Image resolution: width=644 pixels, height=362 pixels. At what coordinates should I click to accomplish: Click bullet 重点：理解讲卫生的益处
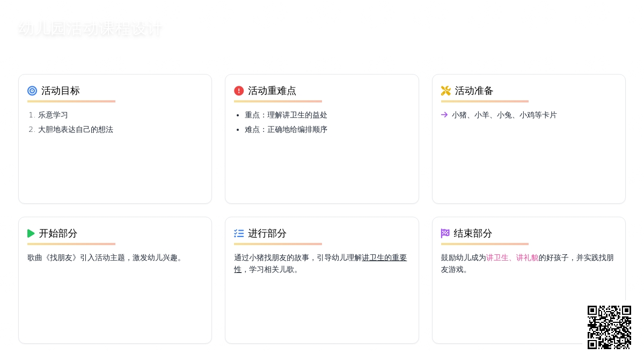tap(286, 115)
